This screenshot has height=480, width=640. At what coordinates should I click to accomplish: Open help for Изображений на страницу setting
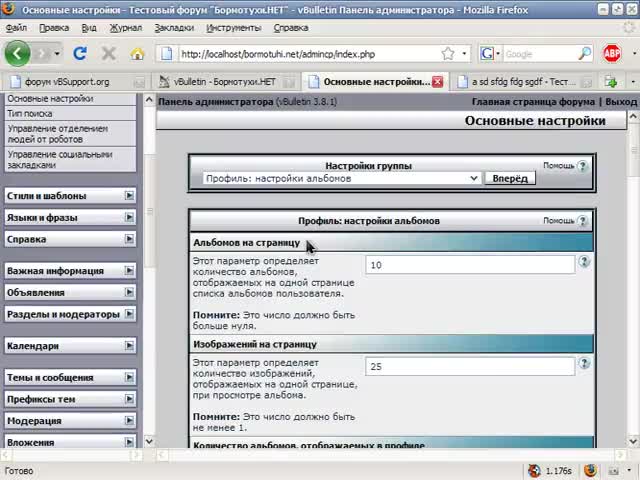(584, 364)
